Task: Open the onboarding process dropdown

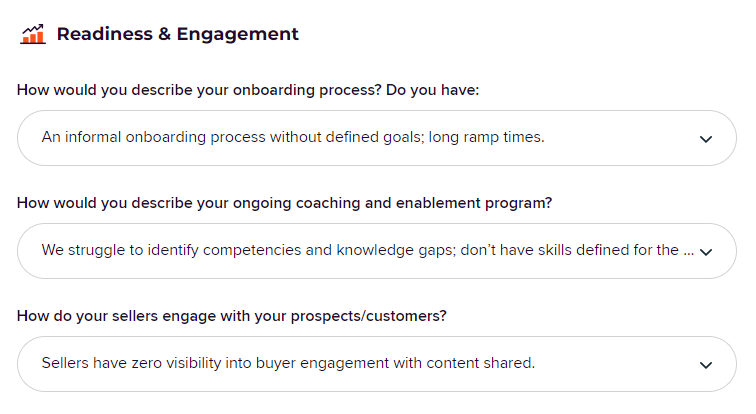Action: pyautogui.click(x=377, y=138)
